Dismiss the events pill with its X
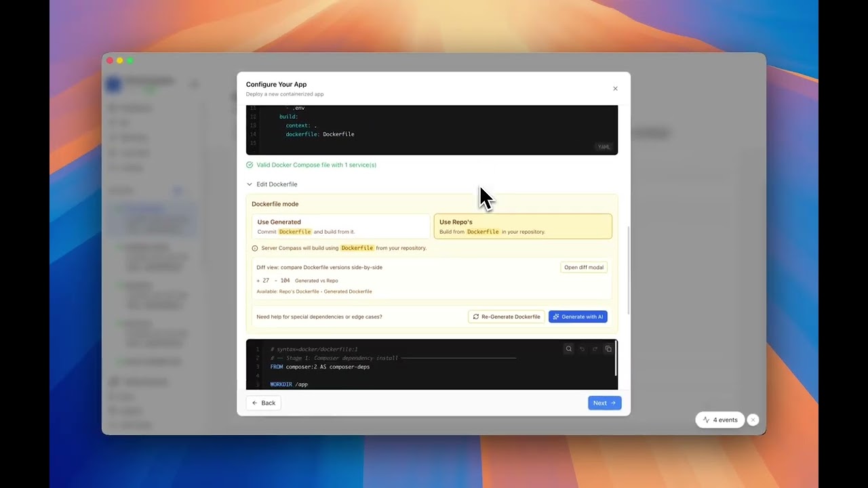This screenshot has width=868, height=488. (753, 420)
